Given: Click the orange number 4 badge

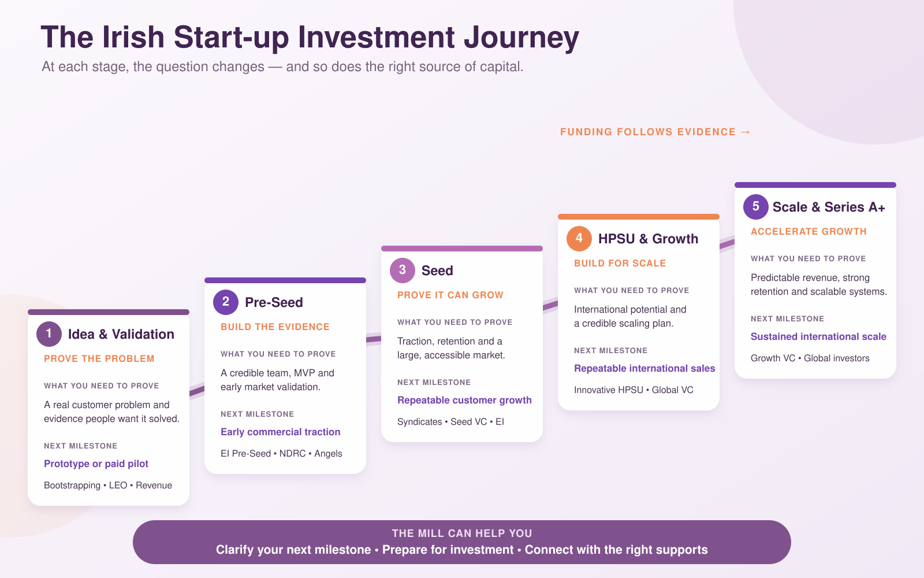Looking at the screenshot, I should click(579, 239).
